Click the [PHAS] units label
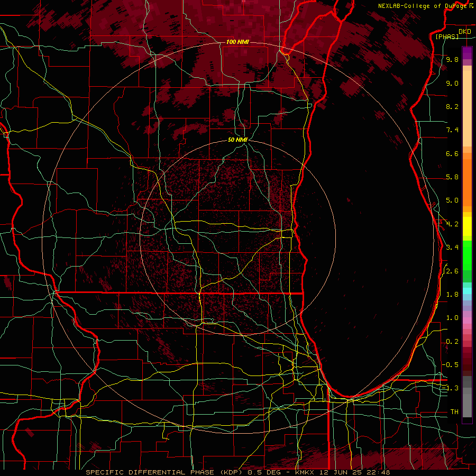This screenshot has width=476, height=476. 447,37
